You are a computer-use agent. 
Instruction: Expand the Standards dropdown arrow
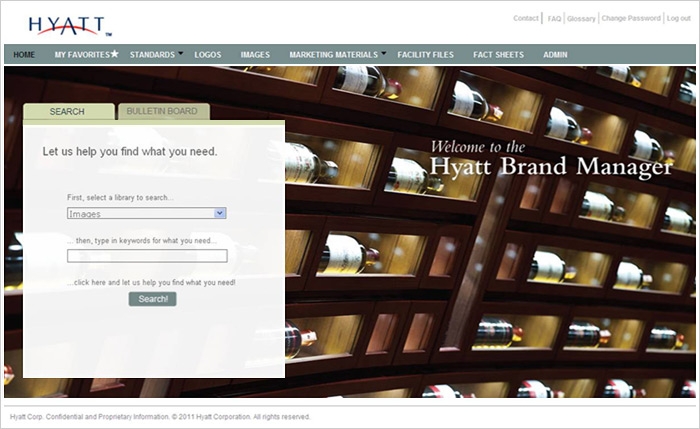coord(181,53)
